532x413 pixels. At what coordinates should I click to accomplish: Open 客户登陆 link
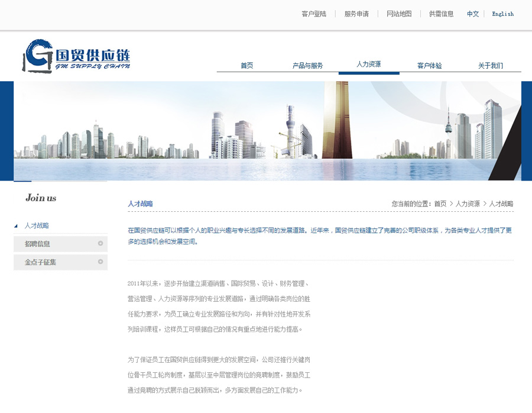314,14
